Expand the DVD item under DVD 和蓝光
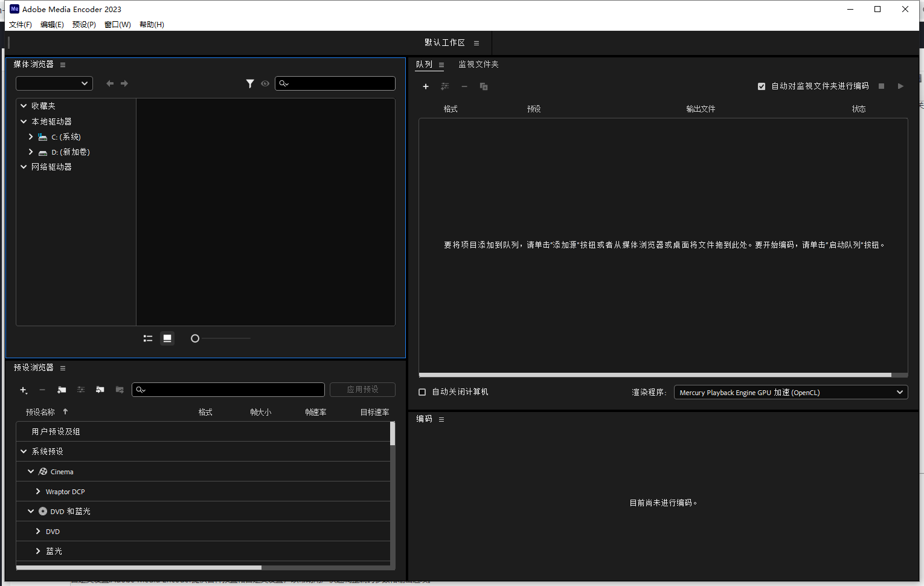The height and width of the screenshot is (586, 924). click(x=38, y=531)
